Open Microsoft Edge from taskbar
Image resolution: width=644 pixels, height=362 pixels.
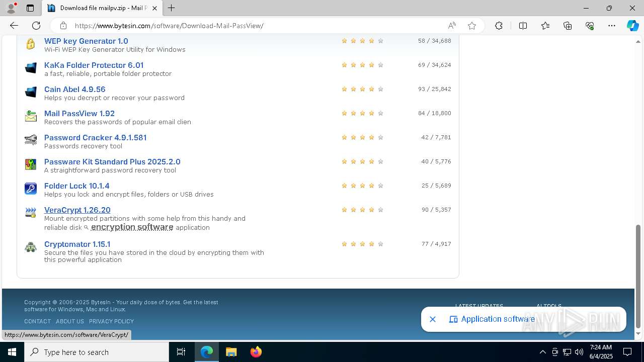click(x=207, y=352)
